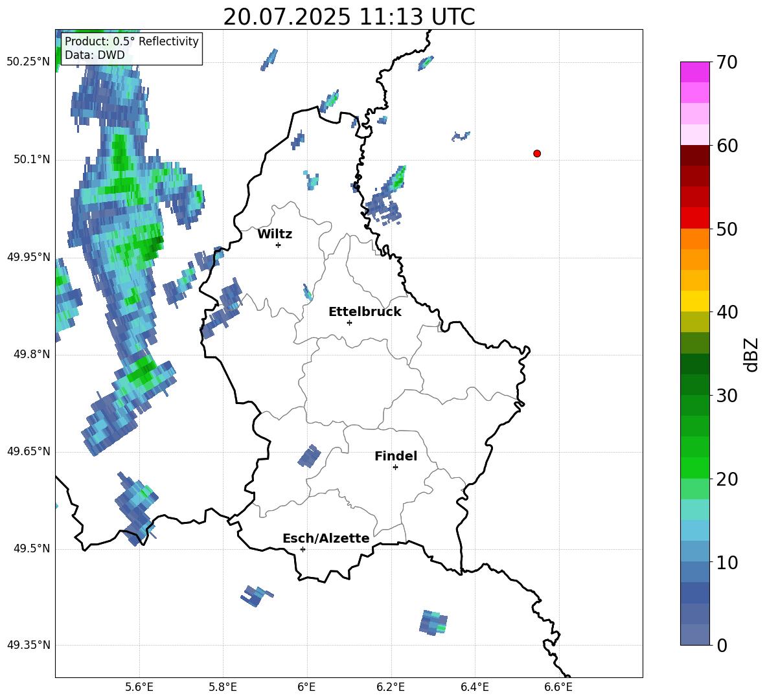Click the 5.6°E longitude label
This screenshot has width=767, height=700.
pyautogui.click(x=139, y=687)
